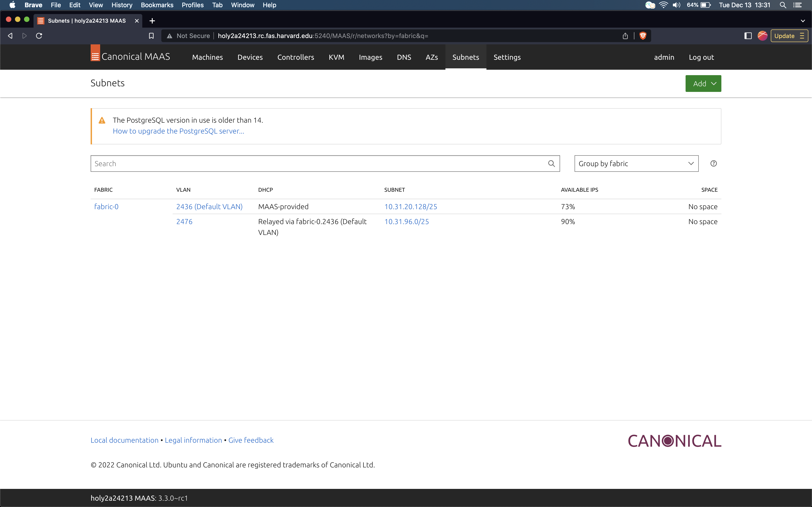Switch to the Machines tab

click(207, 57)
